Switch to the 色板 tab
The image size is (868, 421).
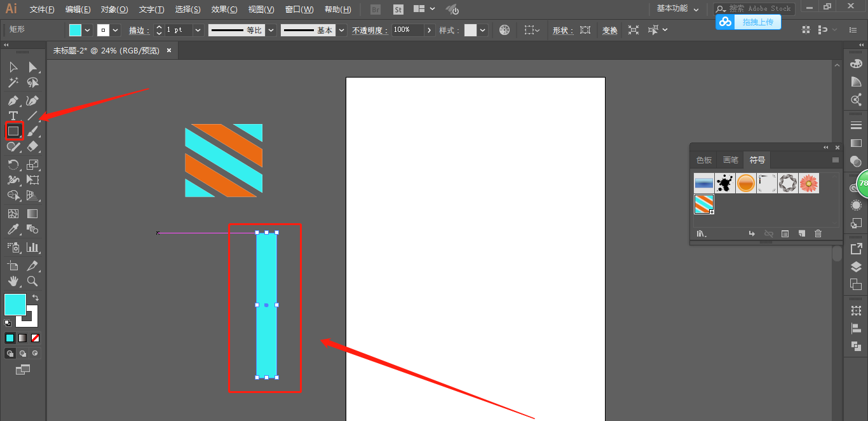tap(704, 160)
